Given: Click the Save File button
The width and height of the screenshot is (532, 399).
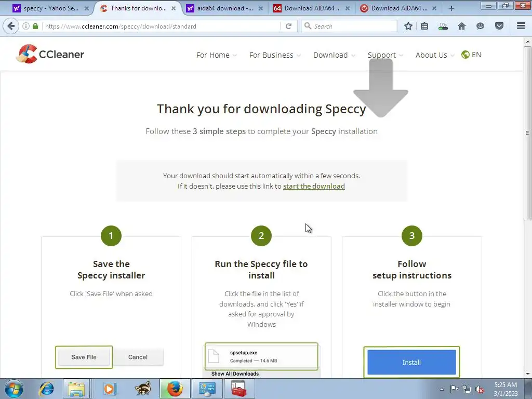Looking at the screenshot, I should click(x=84, y=357).
